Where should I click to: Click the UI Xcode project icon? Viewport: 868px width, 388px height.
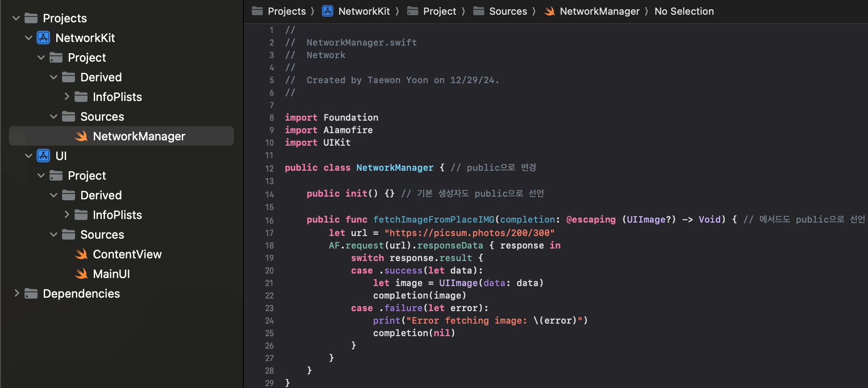coord(43,156)
